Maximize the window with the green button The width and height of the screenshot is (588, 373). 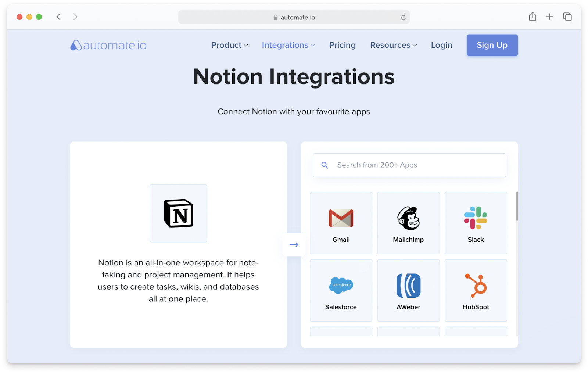click(x=39, y=17)
